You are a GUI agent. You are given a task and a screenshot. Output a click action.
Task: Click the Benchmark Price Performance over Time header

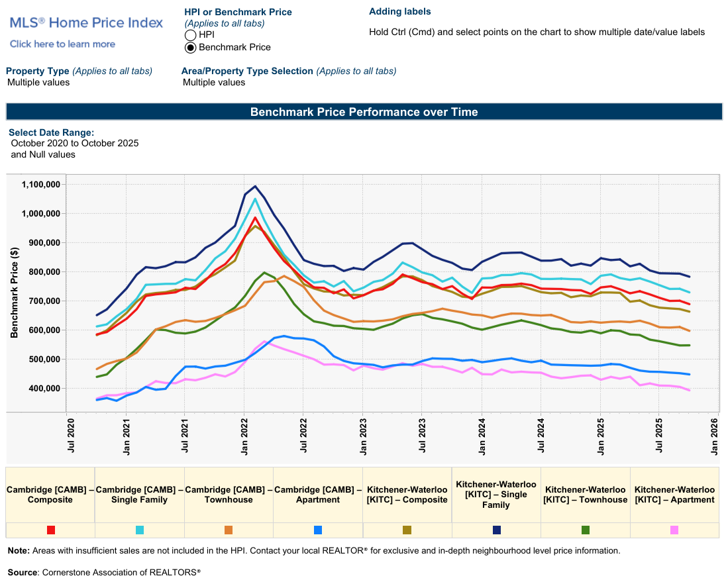tap(364, 112)
